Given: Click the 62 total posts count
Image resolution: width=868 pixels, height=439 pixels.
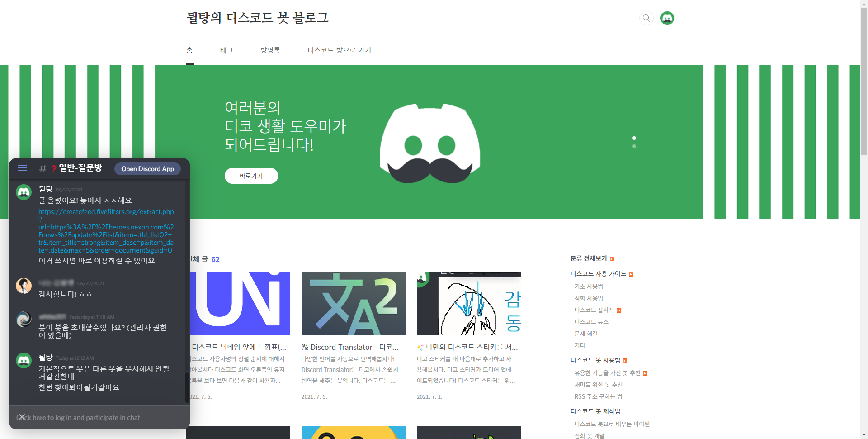Looking at the screenshot, I should (215, 259).
